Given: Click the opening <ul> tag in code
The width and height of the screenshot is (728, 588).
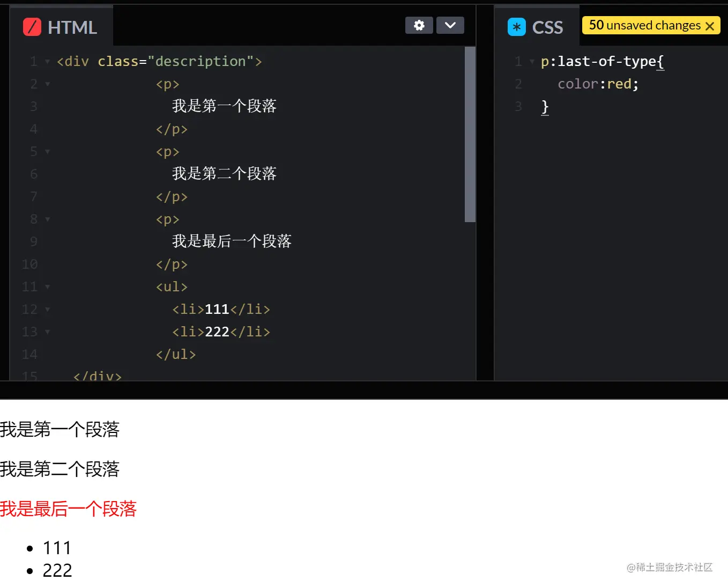Looking at the screenshot, I should click(x=172, y=286).
